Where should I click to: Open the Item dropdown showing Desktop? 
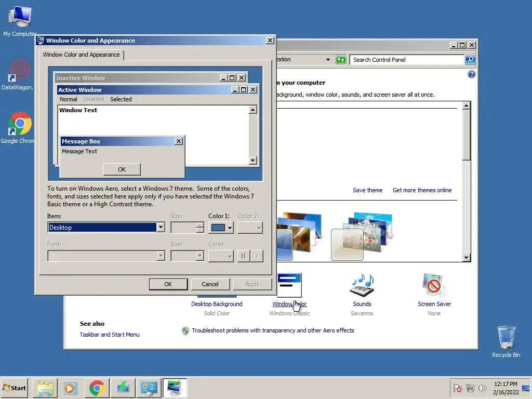[106, 228]
